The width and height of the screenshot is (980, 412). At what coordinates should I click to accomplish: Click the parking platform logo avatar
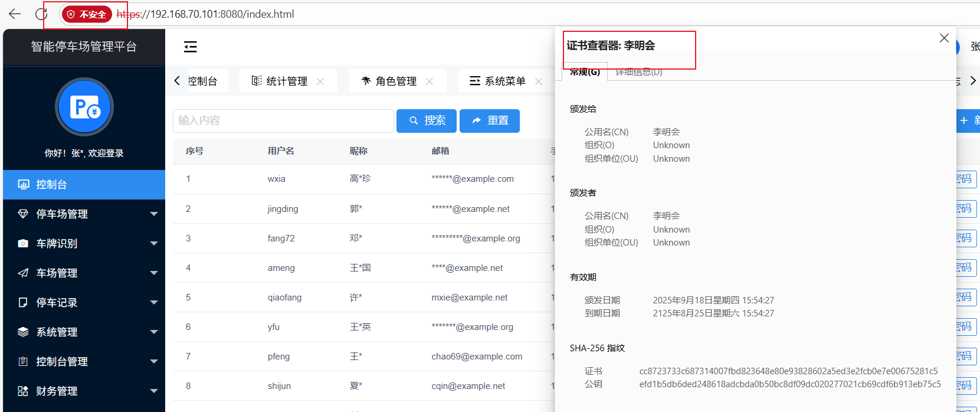84,107
